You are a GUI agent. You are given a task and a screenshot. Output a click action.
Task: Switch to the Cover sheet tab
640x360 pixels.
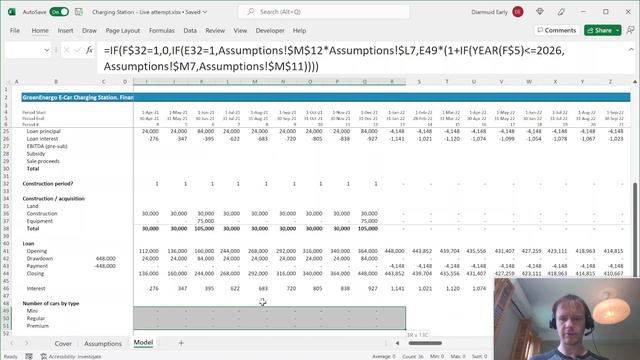[63, 344]
